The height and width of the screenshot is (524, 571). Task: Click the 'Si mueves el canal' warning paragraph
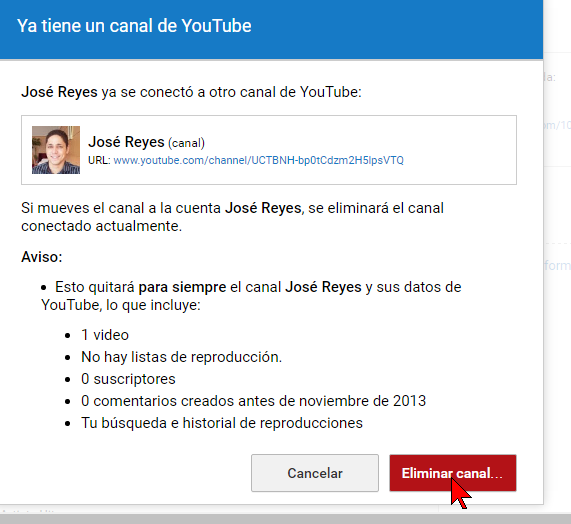(232, 217)
